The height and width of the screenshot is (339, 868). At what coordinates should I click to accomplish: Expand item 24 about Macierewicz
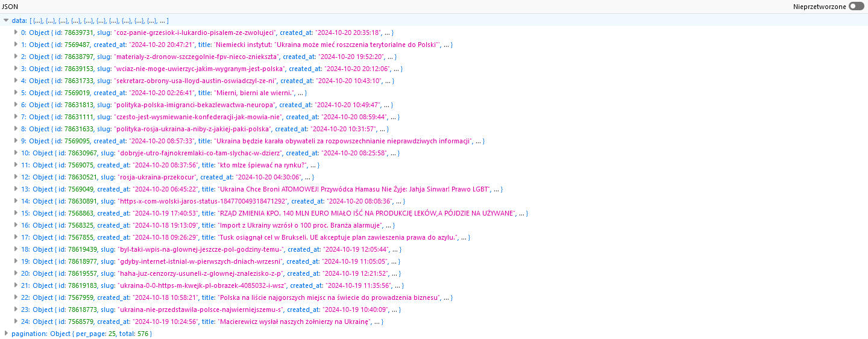(x=16, y=322)
